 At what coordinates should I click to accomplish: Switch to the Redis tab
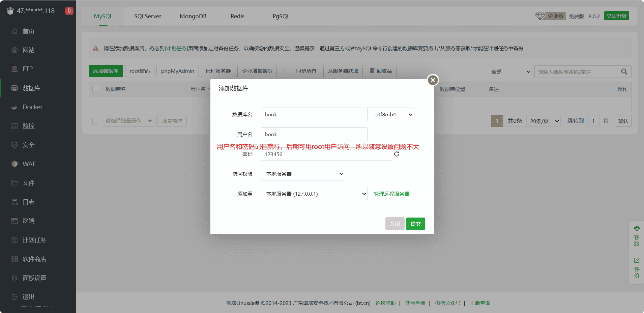pyautogui.click(x=237, y=16)
